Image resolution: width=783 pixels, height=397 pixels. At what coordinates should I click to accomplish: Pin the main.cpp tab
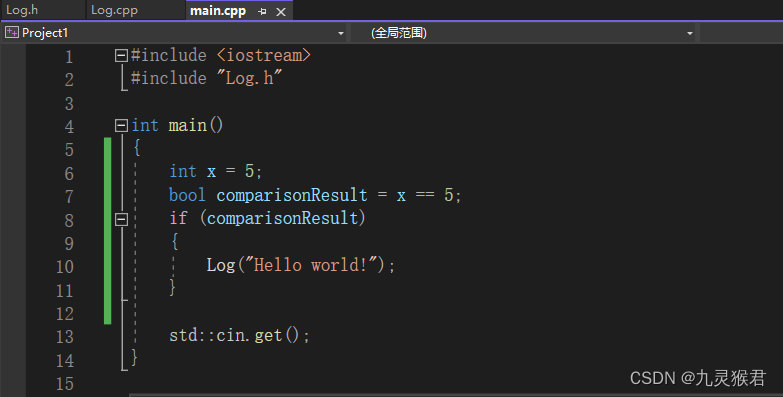262,11
